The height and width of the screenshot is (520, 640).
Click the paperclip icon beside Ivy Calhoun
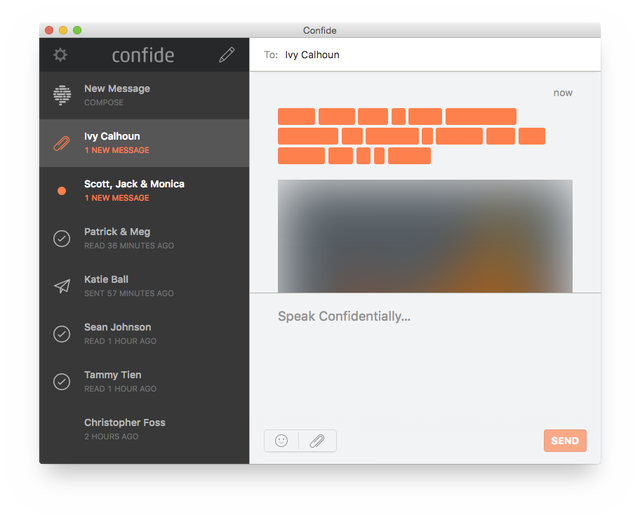(62, 143)
